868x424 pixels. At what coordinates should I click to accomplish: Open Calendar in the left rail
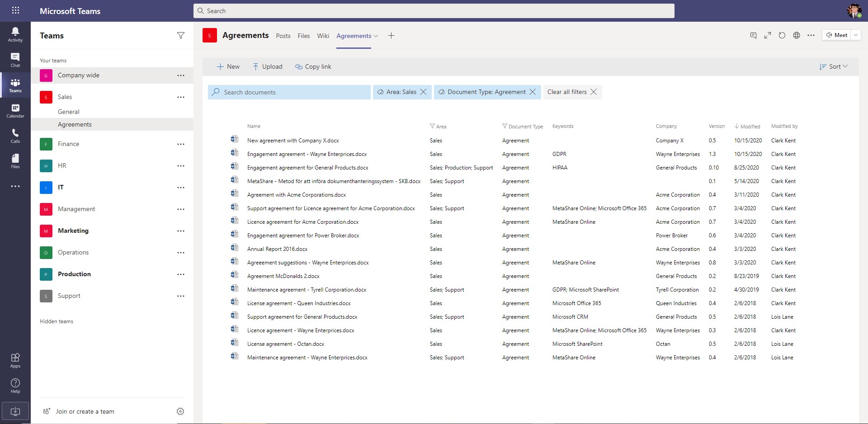point(15,110)
